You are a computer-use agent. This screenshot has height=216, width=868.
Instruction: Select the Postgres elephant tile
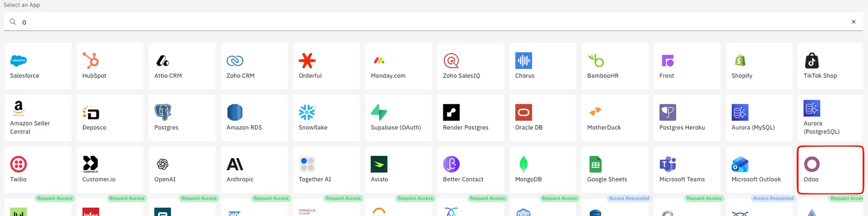pyautogui.click(x=182, y=118)
